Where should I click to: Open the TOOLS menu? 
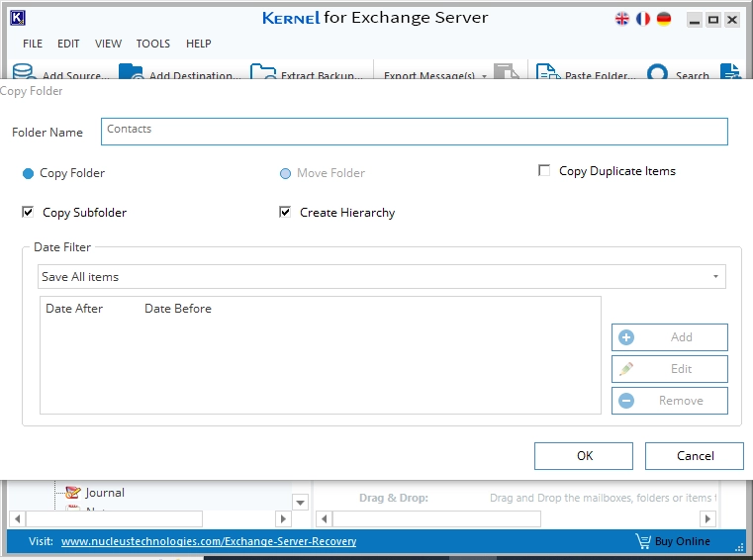pos(152,44)
